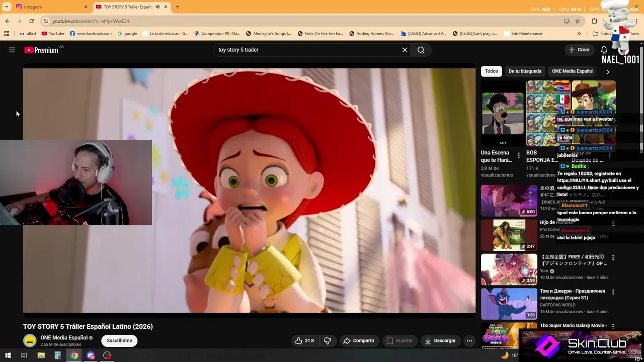Viewport: 644px width, 362px height.
Task: Open Google Chrome taskbar icon
Action: [74, 355]
